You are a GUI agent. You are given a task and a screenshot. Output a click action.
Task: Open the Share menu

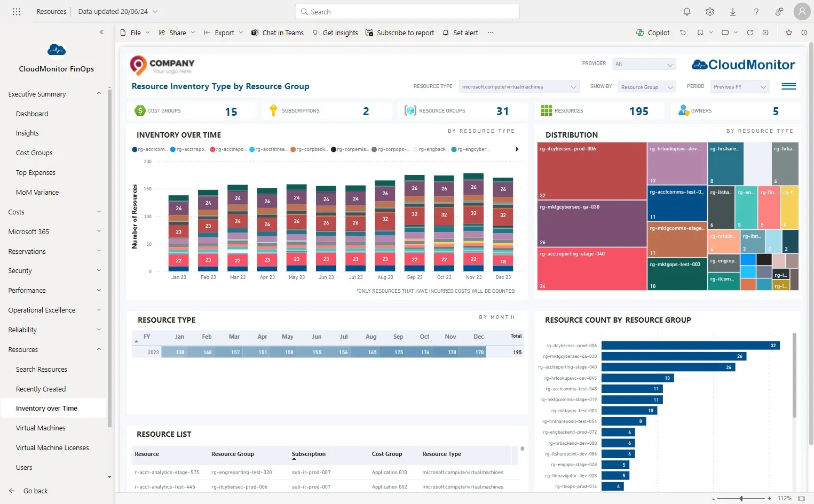177,33
